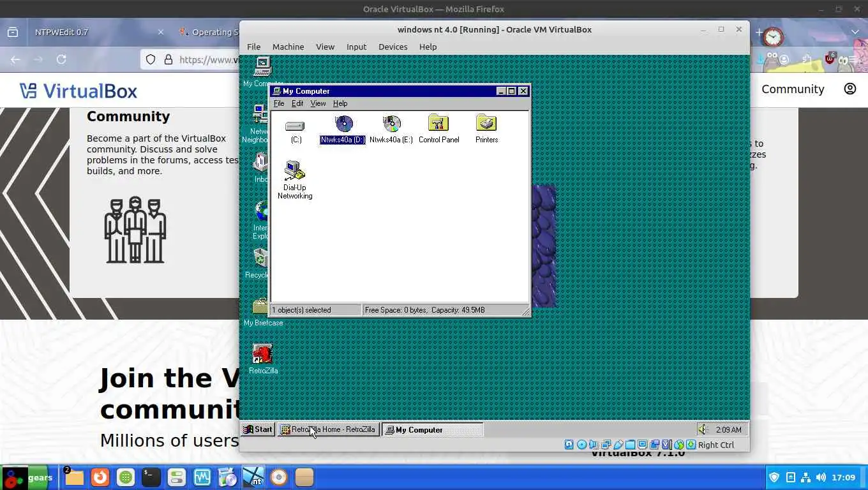Click the NT tray volume speaker icon
The image size is (868, 490).
(x=703, y=429)
